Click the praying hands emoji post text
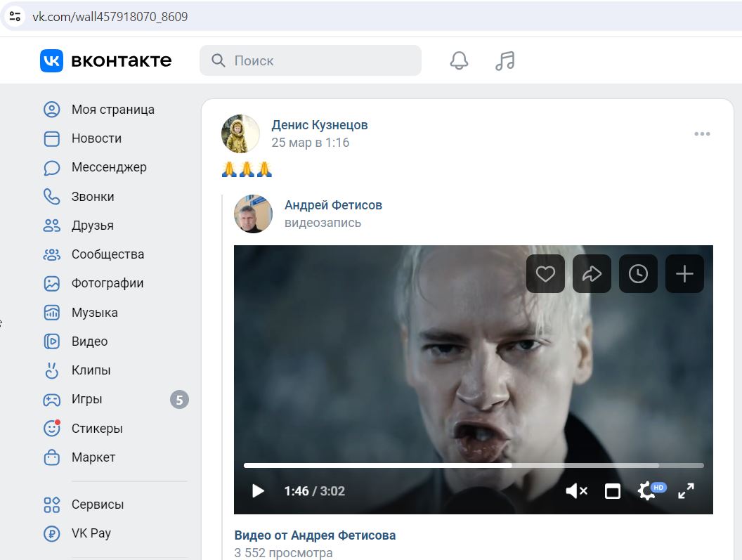 pos(247,169)
